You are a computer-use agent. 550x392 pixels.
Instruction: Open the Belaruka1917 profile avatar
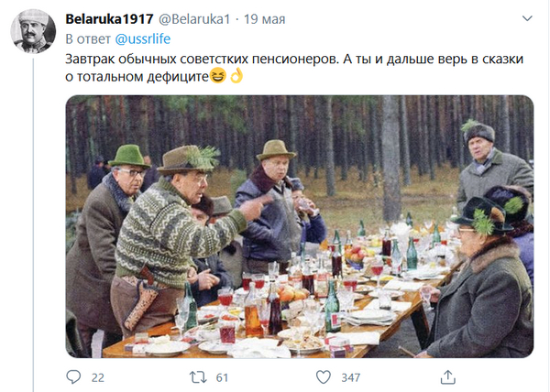33,31
